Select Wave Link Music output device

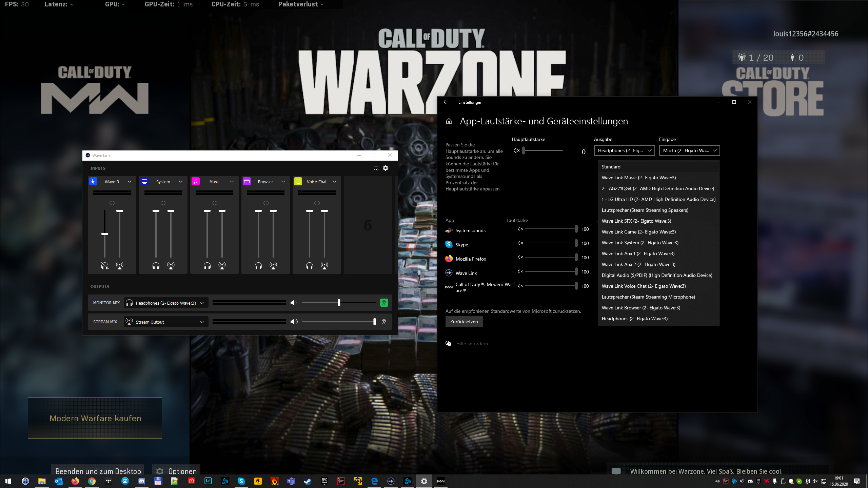point(658,178)
